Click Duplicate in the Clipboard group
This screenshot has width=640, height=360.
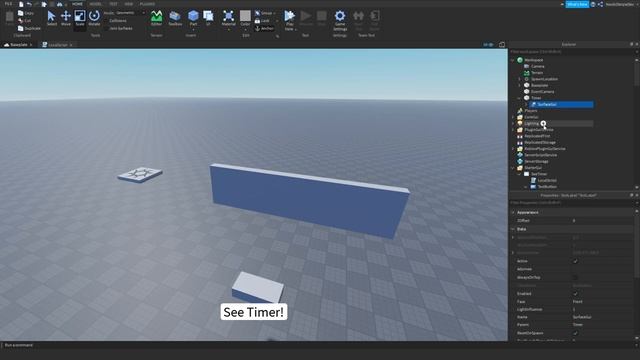(x=29, y=29)
